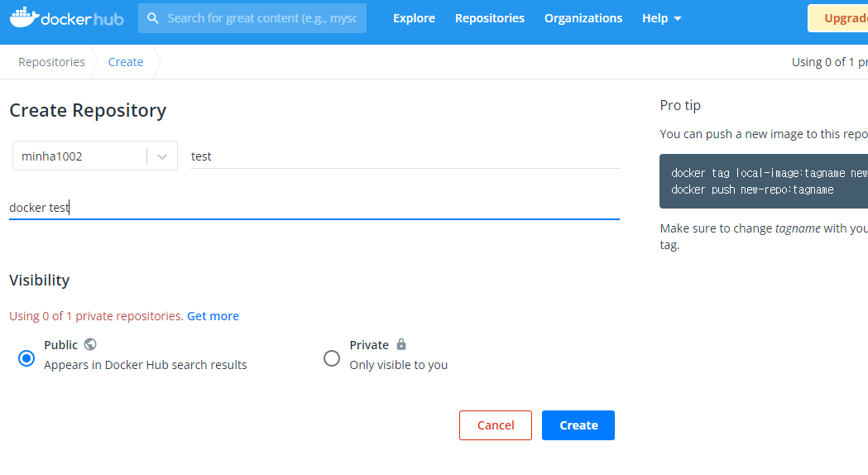
Task: Click the description field with docker test
Action: pos(314,208)
